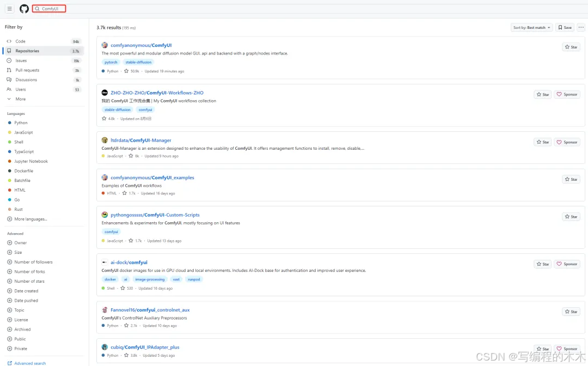
Task: Add Date created filter
Action: pyautogui.click(x=22, y=291)
